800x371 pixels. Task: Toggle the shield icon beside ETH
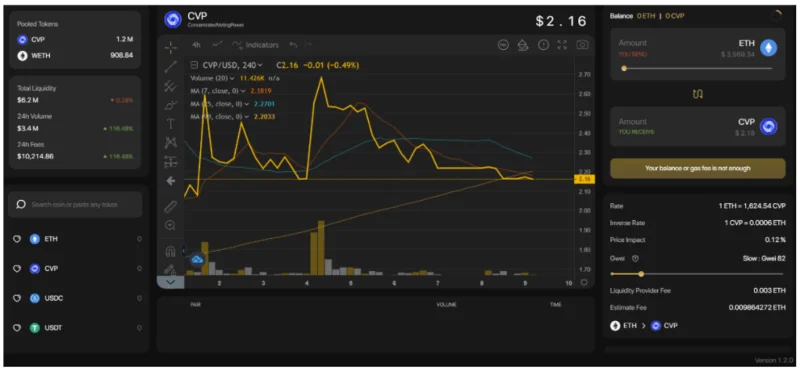pos(17,239)
